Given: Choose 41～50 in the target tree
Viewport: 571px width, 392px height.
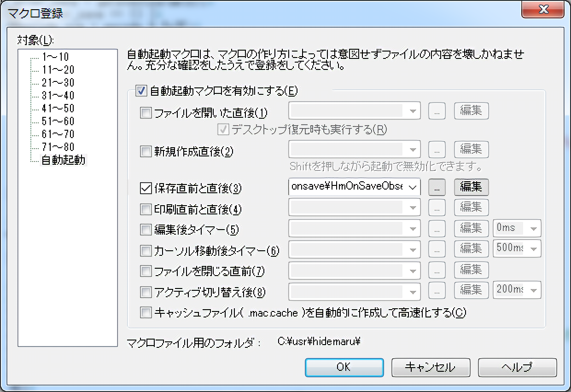Looking at the screenshot, I should [58, 109].
